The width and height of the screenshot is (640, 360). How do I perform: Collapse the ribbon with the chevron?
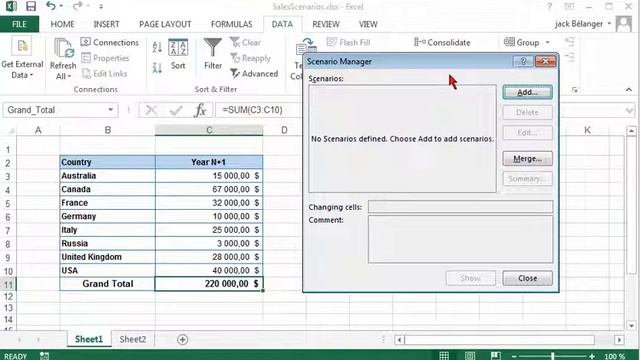click(x=629, y=90)
